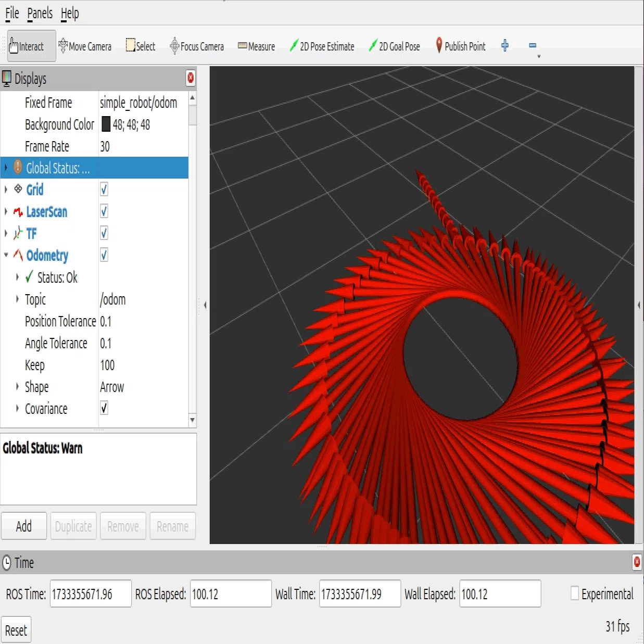Screen dimensions: 644x644
Task: Click the Reset button
Action: [x=16, y=630]
